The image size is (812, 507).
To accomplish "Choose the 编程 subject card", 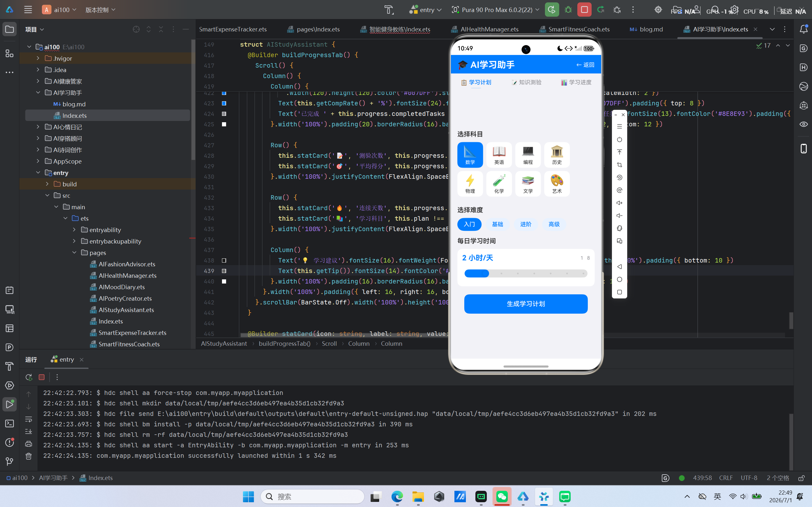I will [528, 155].
